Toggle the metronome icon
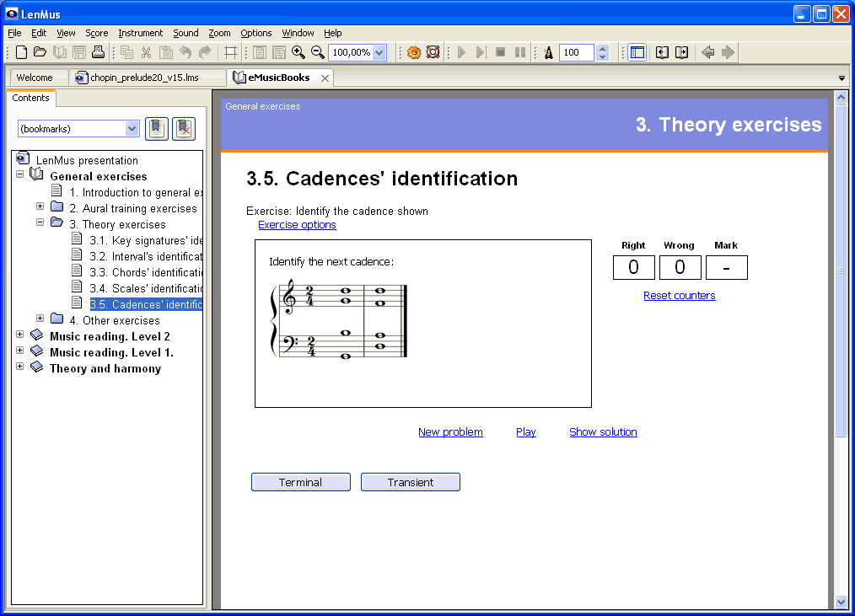855x616 pixels. point(549,52)
